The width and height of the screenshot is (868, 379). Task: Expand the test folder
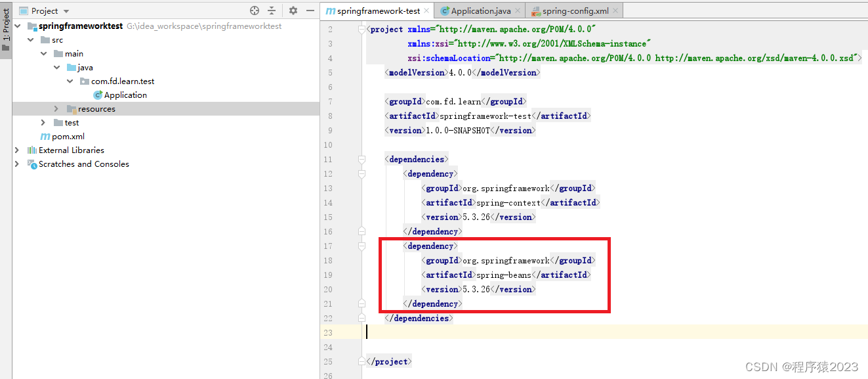[x=43, y=122]
